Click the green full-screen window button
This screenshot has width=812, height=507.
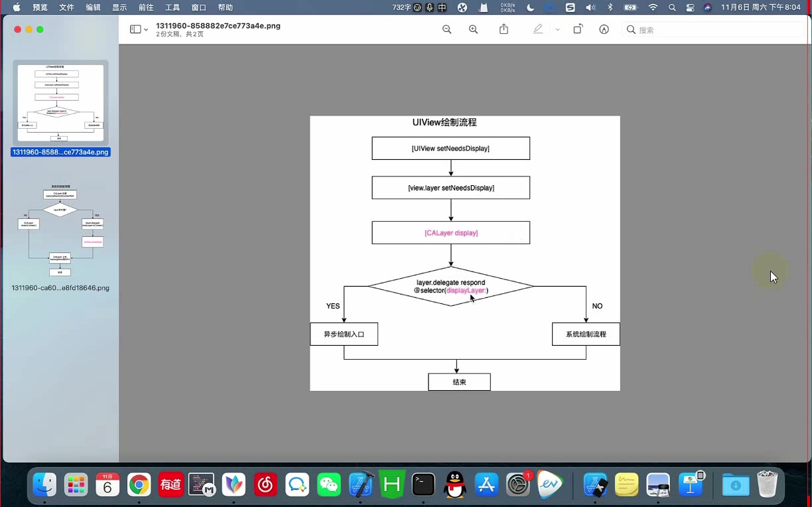click(40, 29)
